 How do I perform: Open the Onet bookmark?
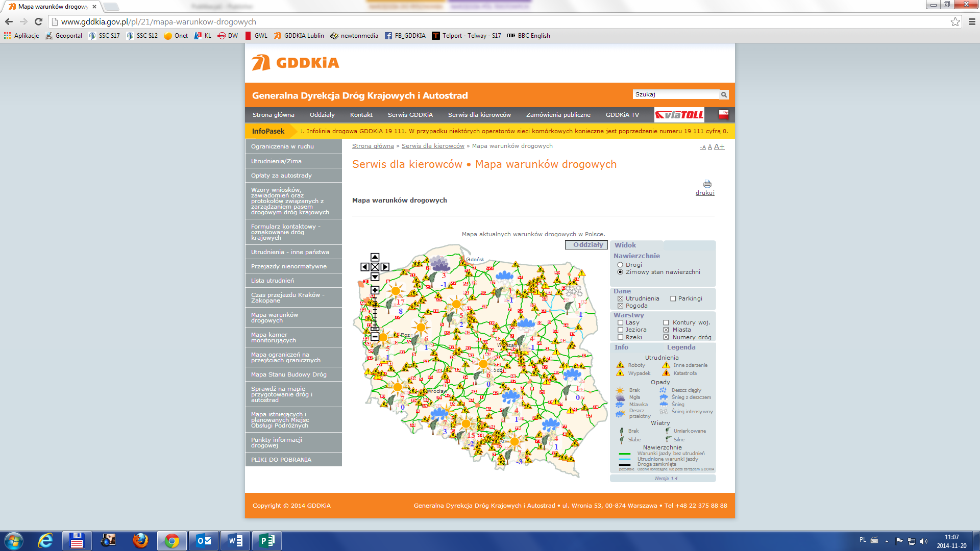click(176, 36)
